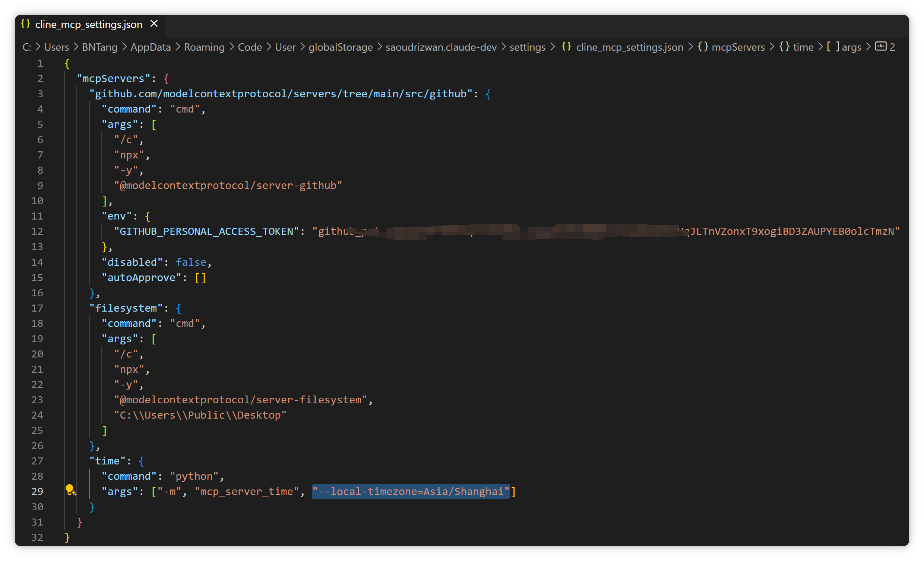
Task: Click the string symbol icon in breadcrumb
Action: 880,47
